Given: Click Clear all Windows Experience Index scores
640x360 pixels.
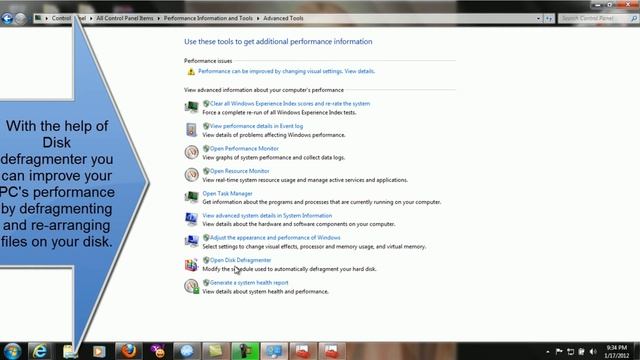Looking at the screenshot, I should pos(290,104).
